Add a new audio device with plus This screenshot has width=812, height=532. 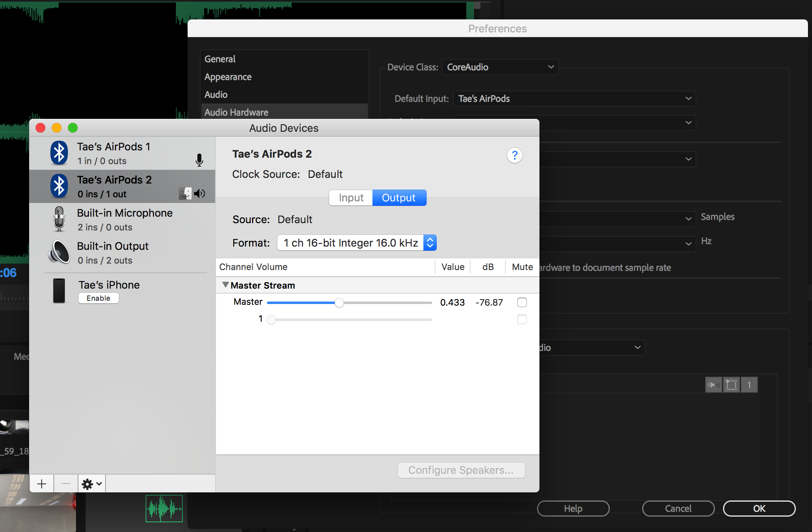42,483
